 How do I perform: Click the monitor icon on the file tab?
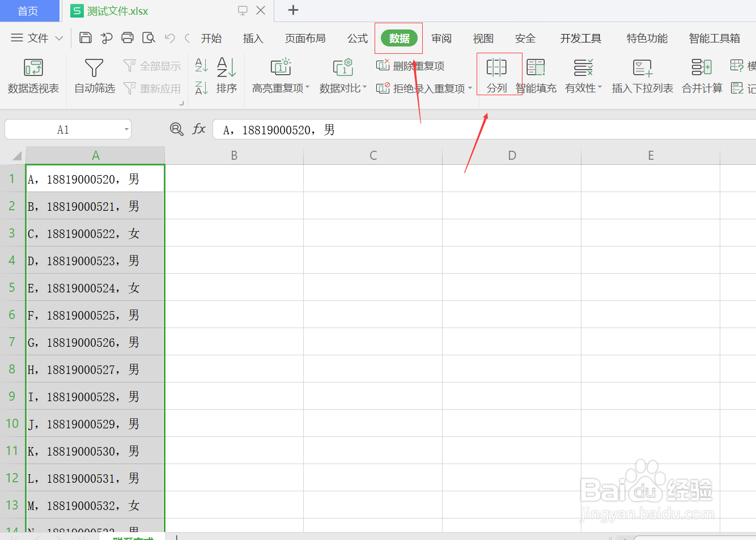click(243, 10)
